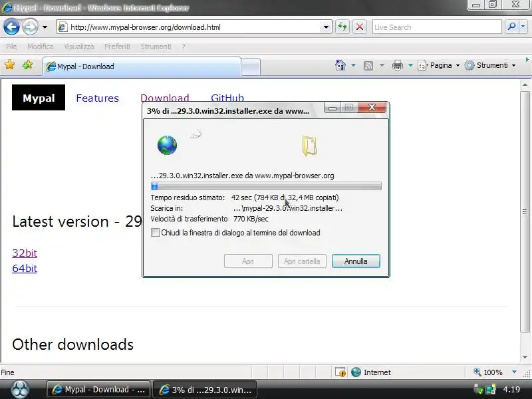
Task: Click the zoom magnifier icon in status bar
Action: pyautogui.click(x=477, y=372)
